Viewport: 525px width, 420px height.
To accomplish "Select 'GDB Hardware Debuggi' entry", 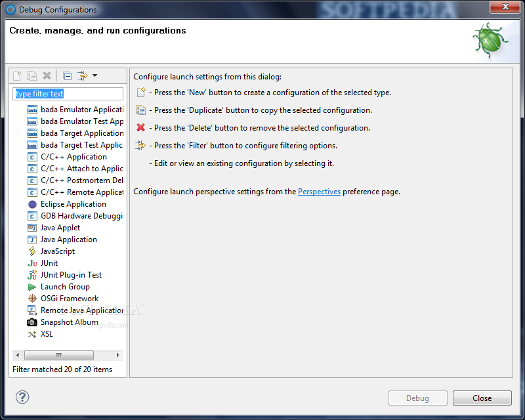I will [82, 216].
